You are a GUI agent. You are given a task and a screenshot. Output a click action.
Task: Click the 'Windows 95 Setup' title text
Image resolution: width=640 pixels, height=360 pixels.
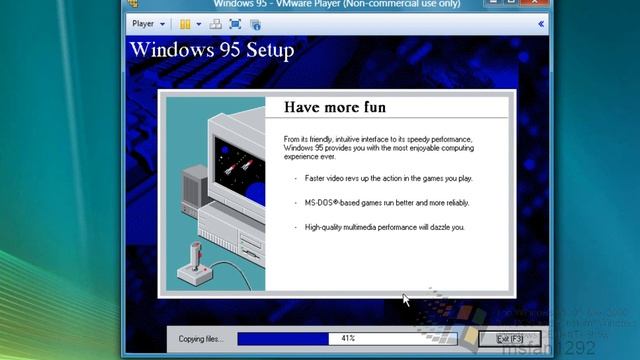pos(212,50)
